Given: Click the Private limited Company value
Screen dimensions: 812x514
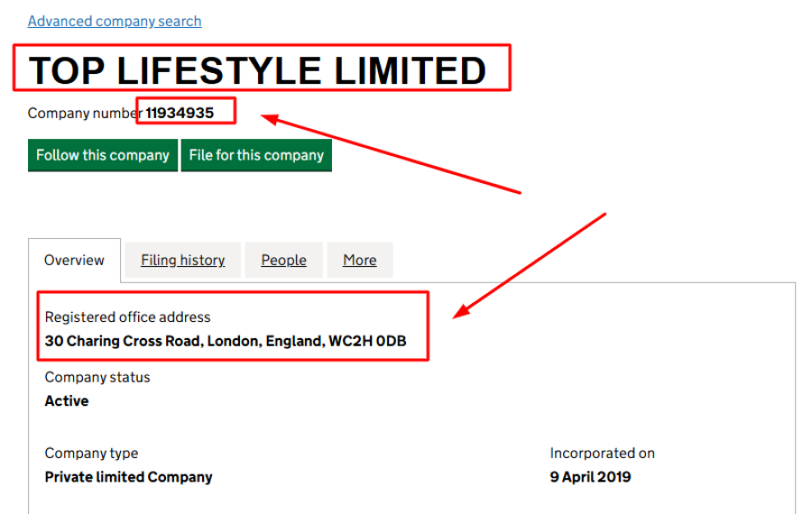Looking at the screenshot, I should pos(128,477).
